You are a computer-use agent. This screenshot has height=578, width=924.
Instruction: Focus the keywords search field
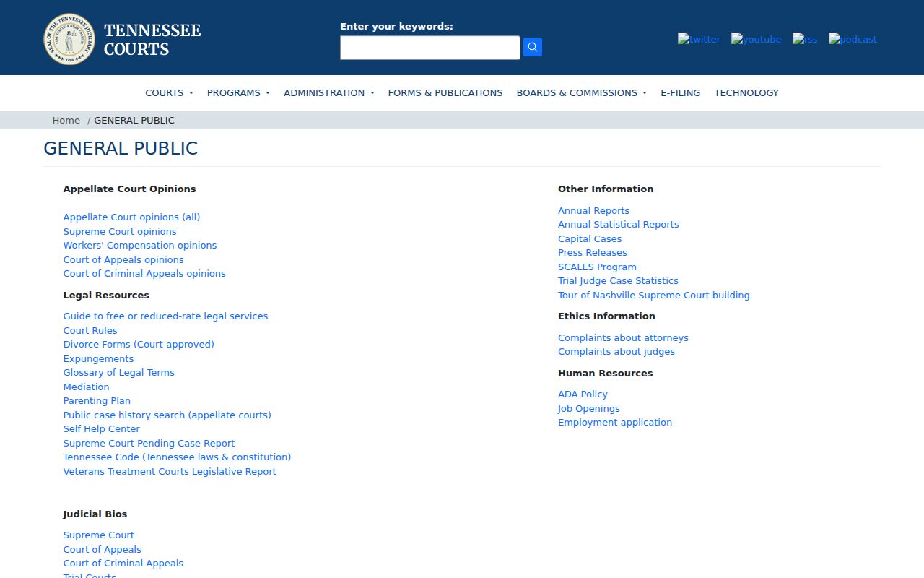click(x=430, y=48)
